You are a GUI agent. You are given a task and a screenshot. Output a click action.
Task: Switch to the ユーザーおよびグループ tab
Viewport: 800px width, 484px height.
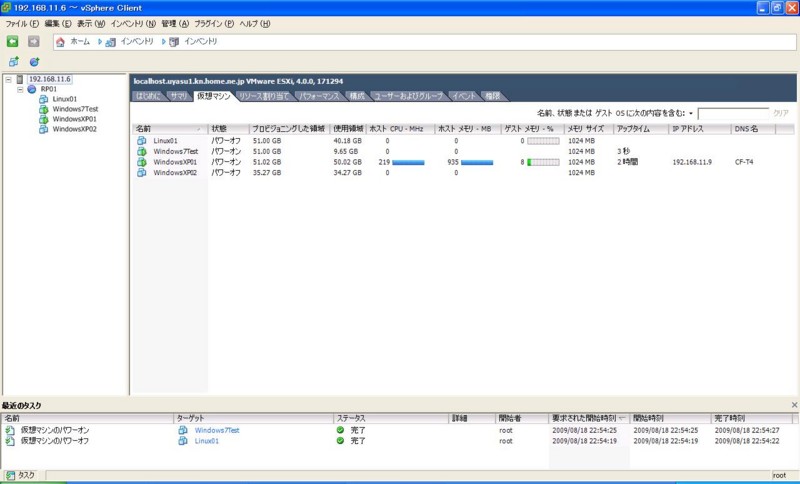409,96
